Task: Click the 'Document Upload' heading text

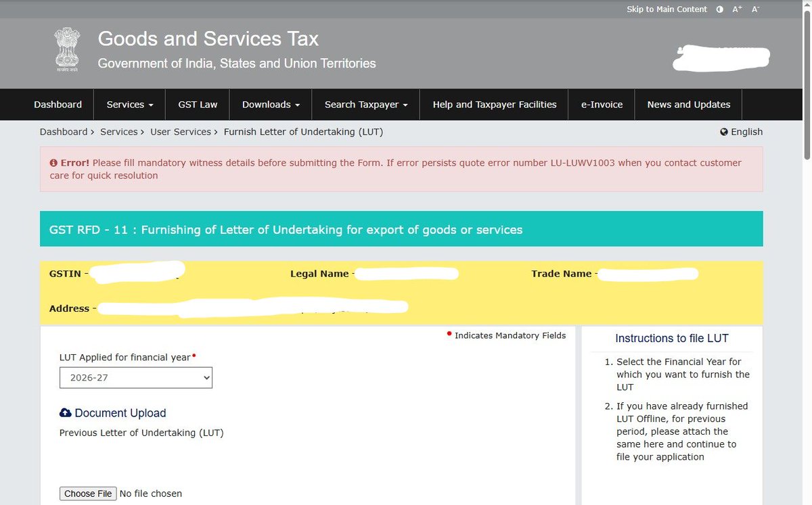Action: (120, 413)
